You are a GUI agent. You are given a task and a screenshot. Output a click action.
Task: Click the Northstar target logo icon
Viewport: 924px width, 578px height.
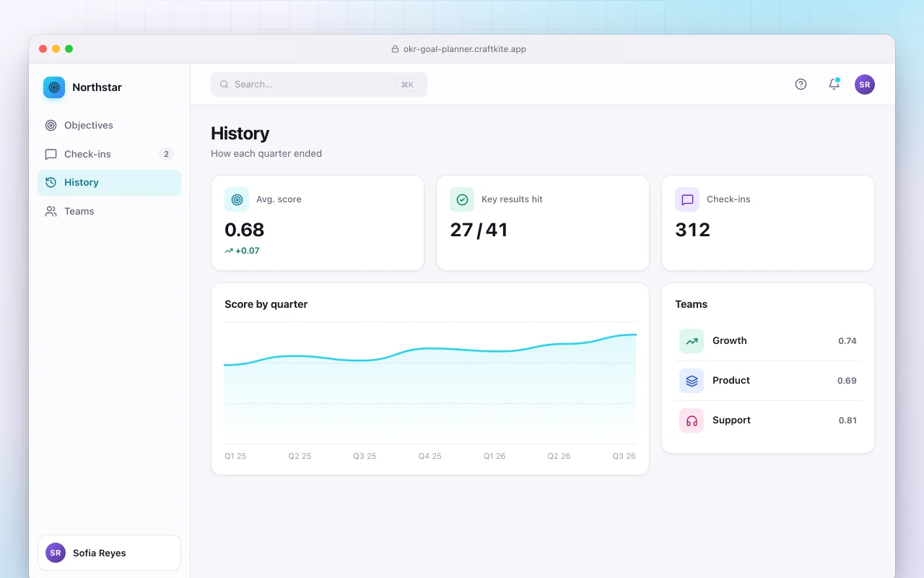(54, 87)
